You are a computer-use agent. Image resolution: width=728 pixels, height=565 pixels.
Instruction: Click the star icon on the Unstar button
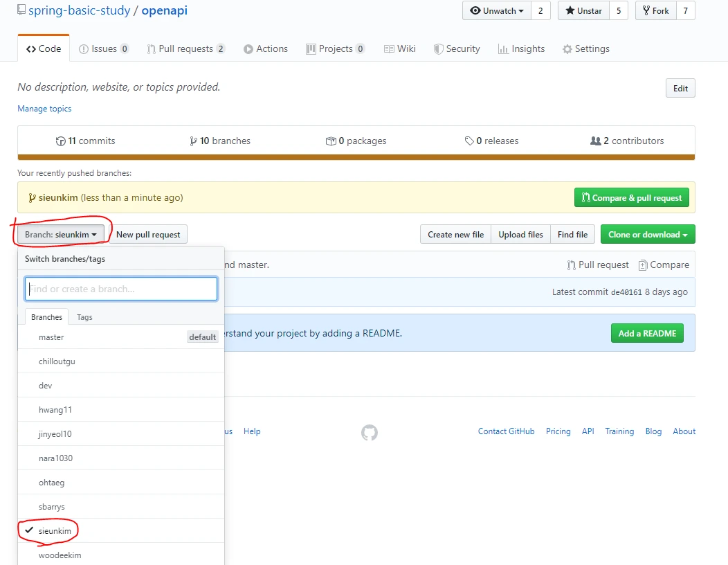570,10
